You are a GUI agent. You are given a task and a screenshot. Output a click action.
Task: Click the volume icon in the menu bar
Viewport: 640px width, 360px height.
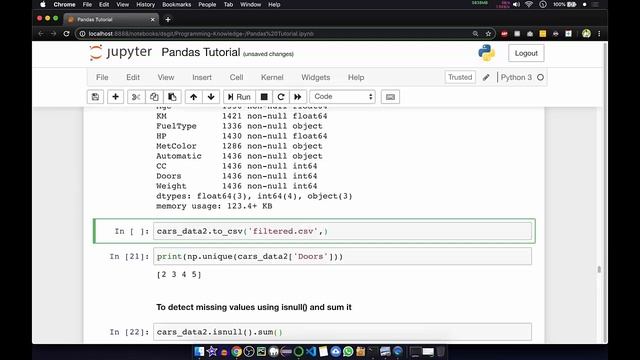click(x=516, y=4)
